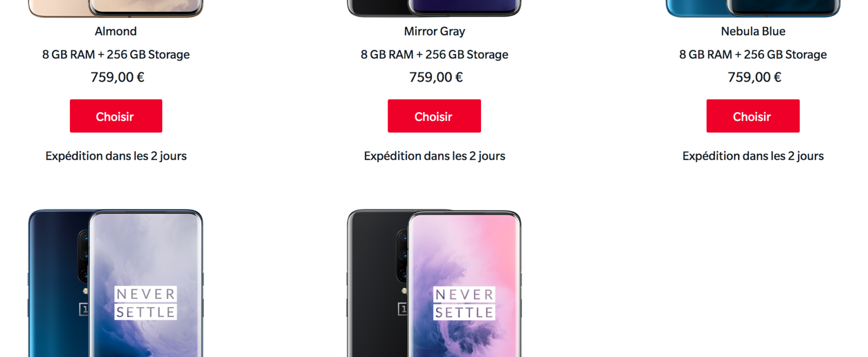Choose the Mirror Gray phone variant
Screen dimensions: 868x357
click(434, 116)
